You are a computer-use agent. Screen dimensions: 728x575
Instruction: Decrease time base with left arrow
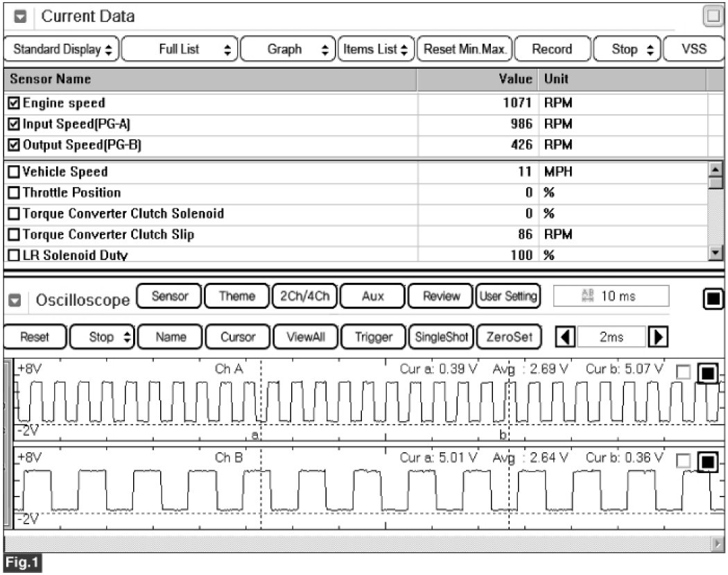(566, 337)
